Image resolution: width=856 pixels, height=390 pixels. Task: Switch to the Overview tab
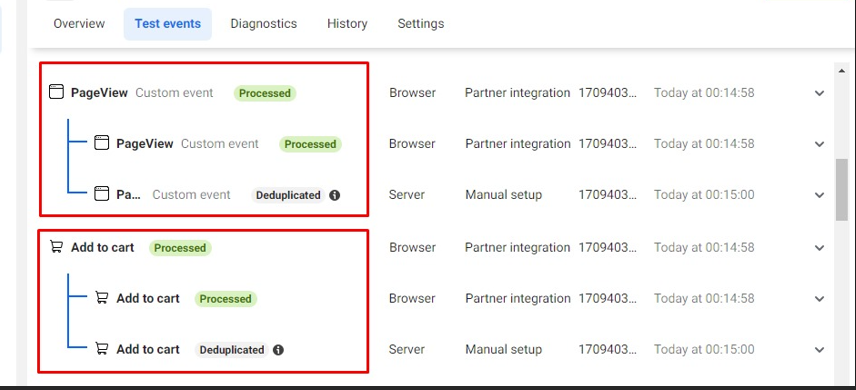[x=79, y=23]
